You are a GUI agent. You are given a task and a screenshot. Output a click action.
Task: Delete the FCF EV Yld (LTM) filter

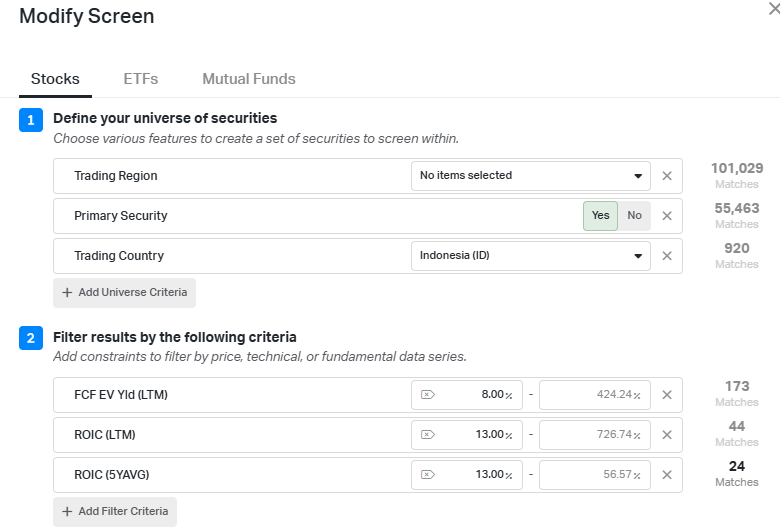tap(667, 395)
